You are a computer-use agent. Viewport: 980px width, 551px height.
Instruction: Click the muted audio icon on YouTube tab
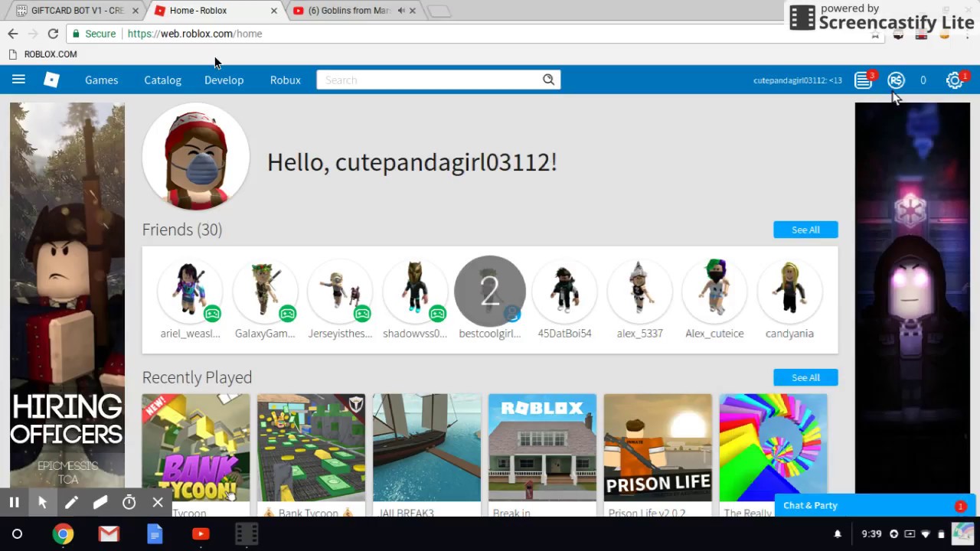[x=401, y=11]
